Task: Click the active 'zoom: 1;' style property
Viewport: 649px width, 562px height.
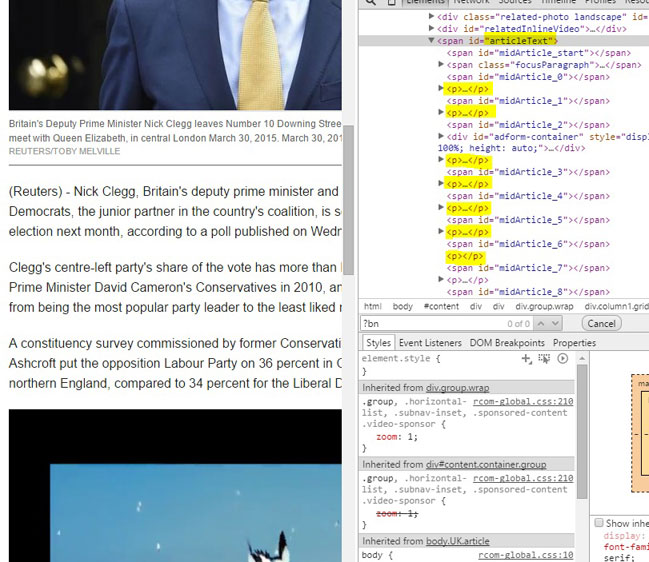Action: 397,437
